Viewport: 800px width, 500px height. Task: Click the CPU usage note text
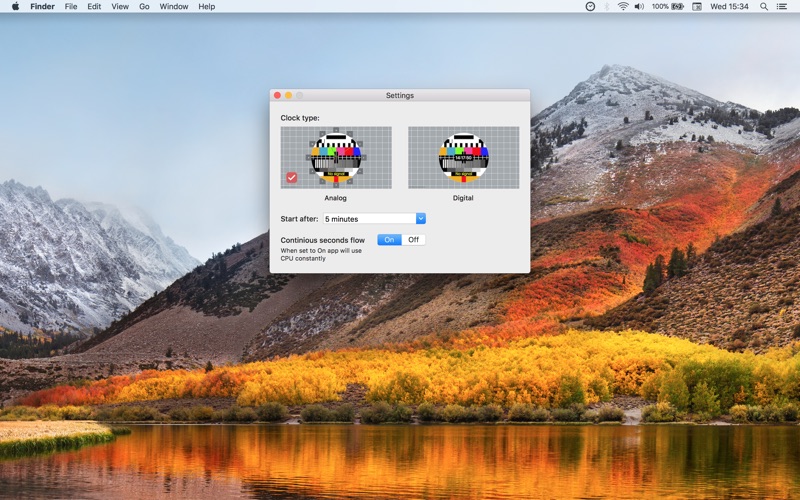click(321, 255)
